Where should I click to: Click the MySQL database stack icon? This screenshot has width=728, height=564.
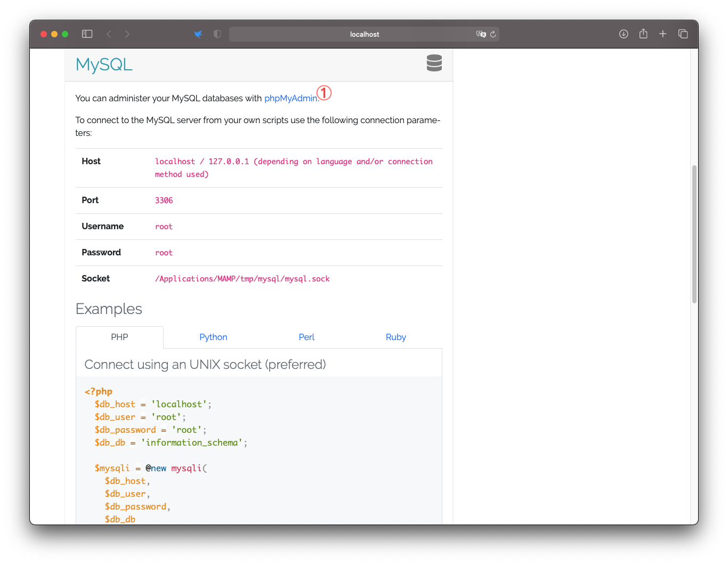434,63
